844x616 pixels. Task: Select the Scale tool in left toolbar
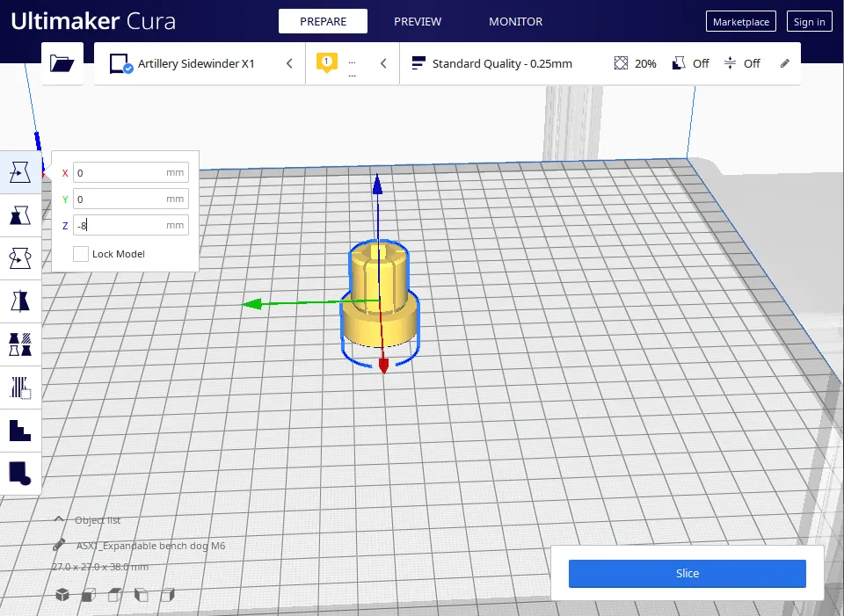[19, 214]
